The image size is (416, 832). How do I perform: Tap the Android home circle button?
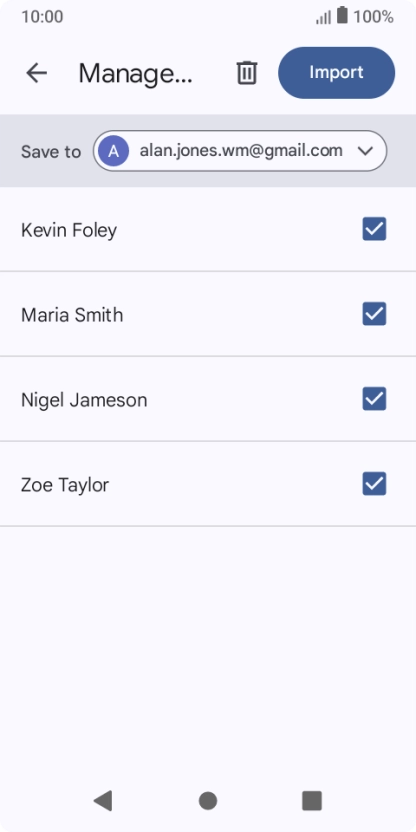207,800
